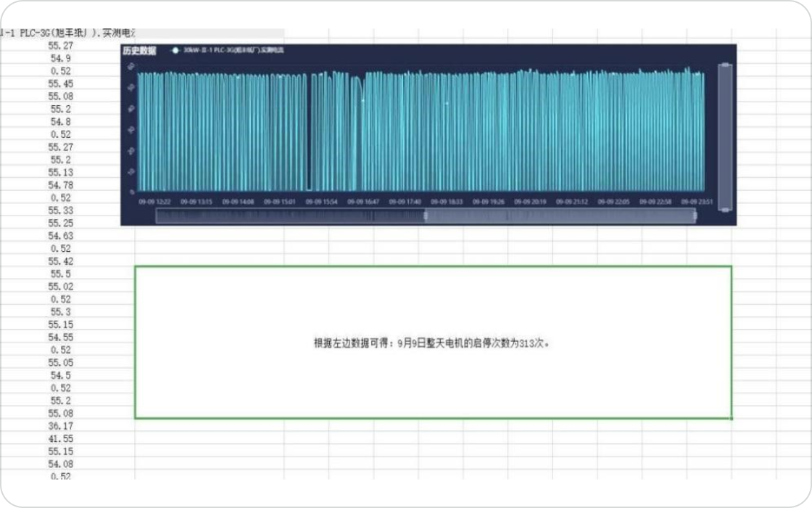This screenshot has height=508, width=812.
Task: Click the unselected left part of the horizontal zoom bar
Action: tap(290, 216)
